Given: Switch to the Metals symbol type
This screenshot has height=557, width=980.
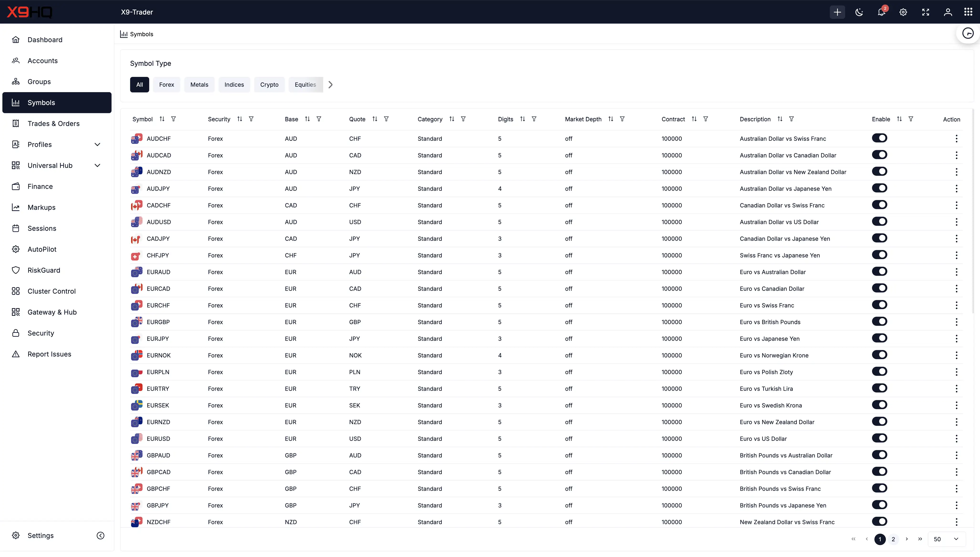Looking at the screenshot, I should pos(199,85).
